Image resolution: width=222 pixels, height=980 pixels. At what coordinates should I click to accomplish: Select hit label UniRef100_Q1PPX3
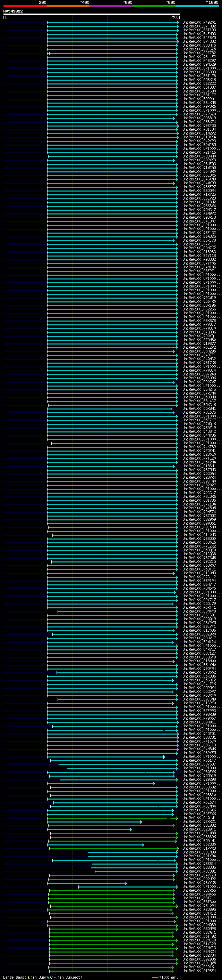[199, 849]
